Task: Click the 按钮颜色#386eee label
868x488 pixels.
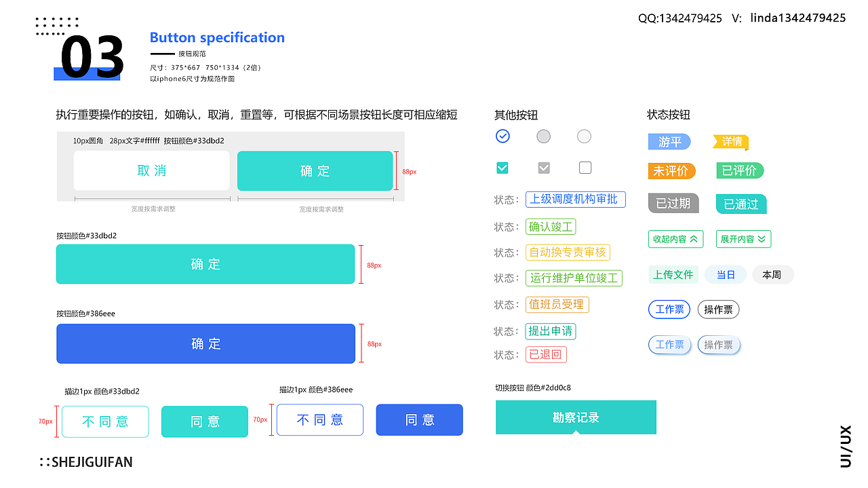Action: coord(85,314)
